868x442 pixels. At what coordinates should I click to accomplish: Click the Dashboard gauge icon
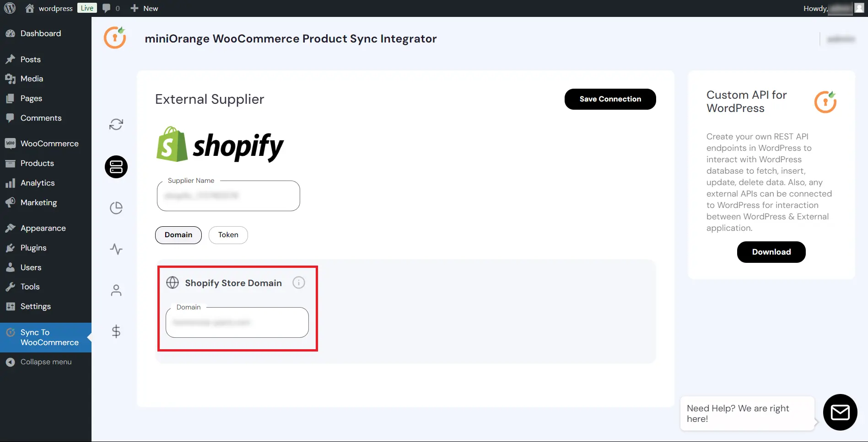point(10,33)
